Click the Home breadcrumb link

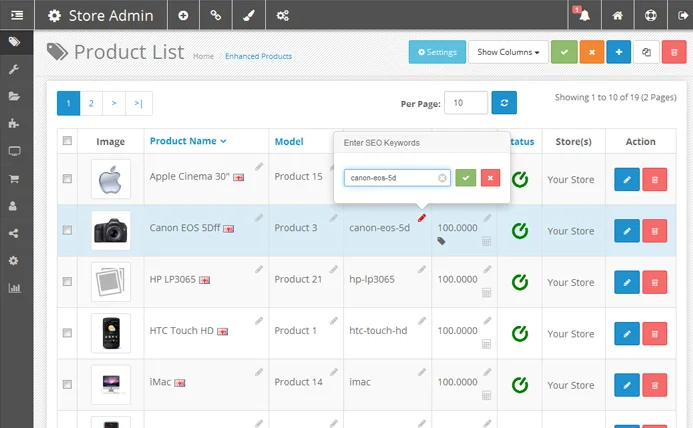203,56
